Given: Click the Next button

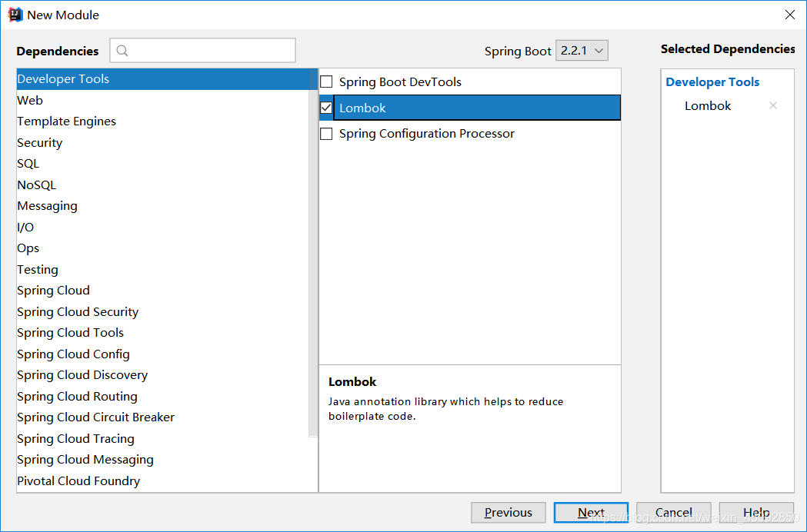Looking at the screenshot, I should [x=591, y=513].
